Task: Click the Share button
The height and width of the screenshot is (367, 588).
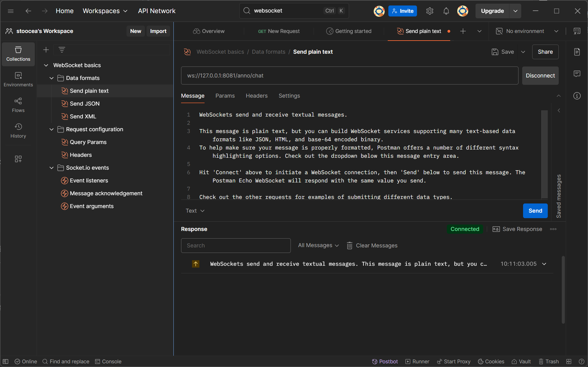Action: pyautogui.click(x=545, y=52)
